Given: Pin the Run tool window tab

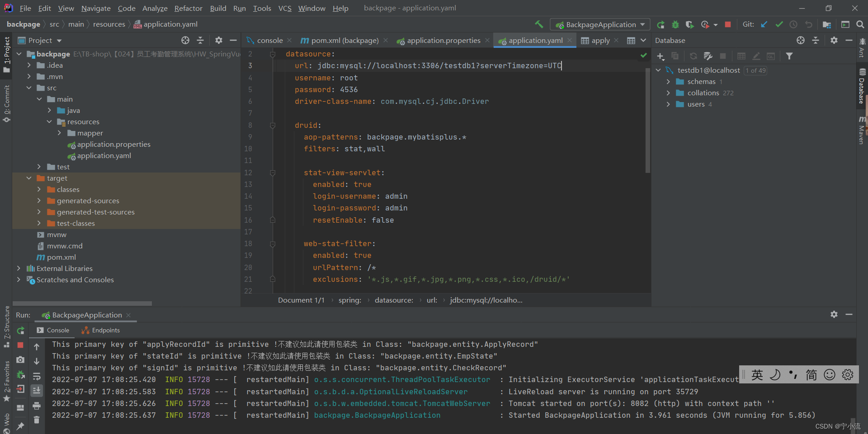Looking at the screenshot, I should (21, 425).
